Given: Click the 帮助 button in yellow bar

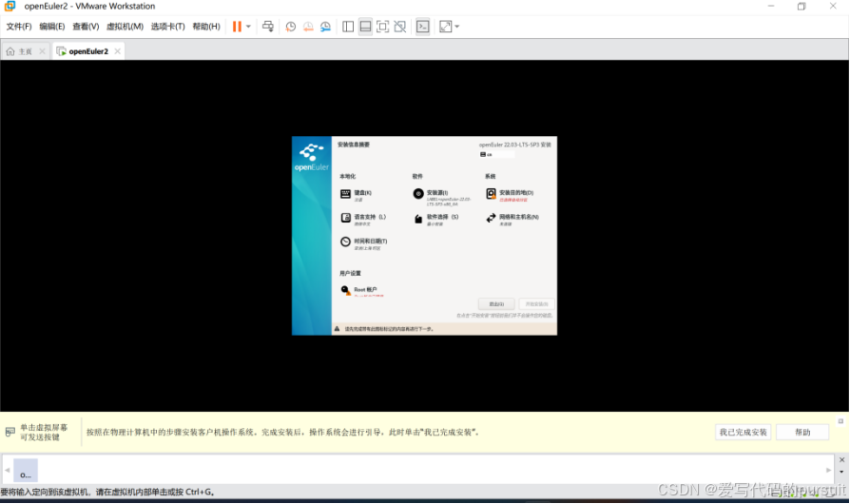Looking at the screenshot, I should coord(802,433).
